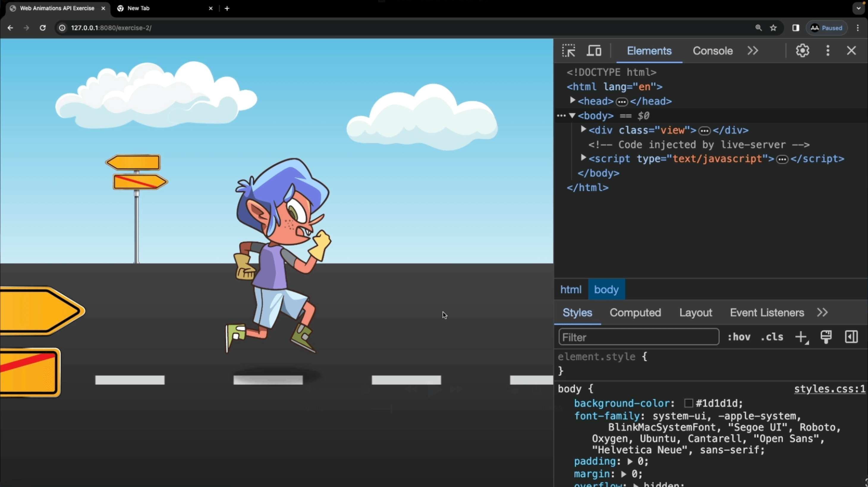This screenshot has width=868, height=487.
Task: Select the live-server comment node
Action: pyautogui.click(x=699, y=144)
